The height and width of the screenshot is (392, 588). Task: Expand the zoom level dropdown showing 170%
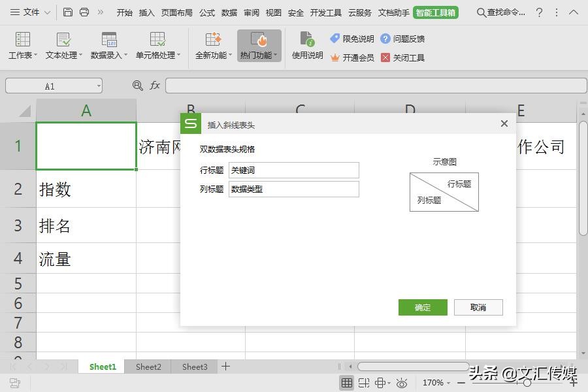[x=448, y=383]
